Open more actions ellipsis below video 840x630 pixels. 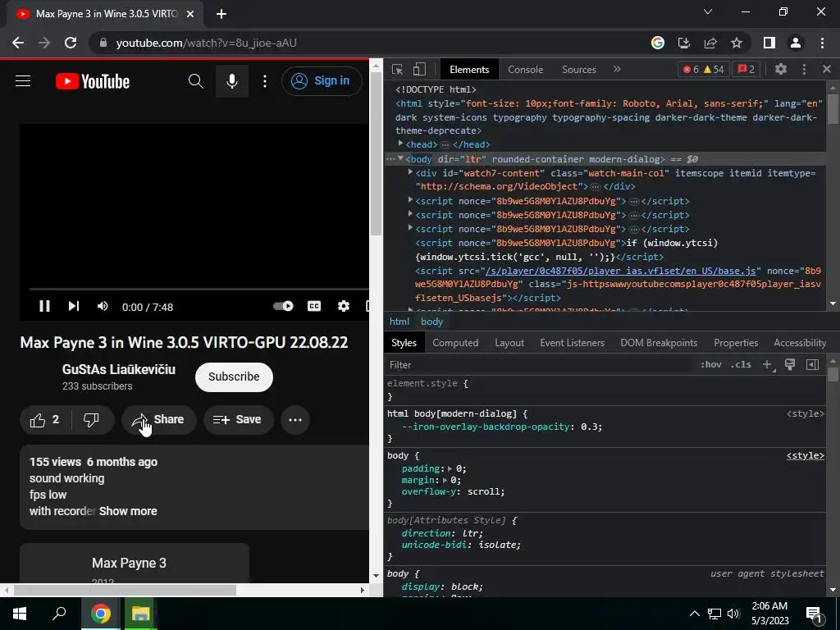295,420
